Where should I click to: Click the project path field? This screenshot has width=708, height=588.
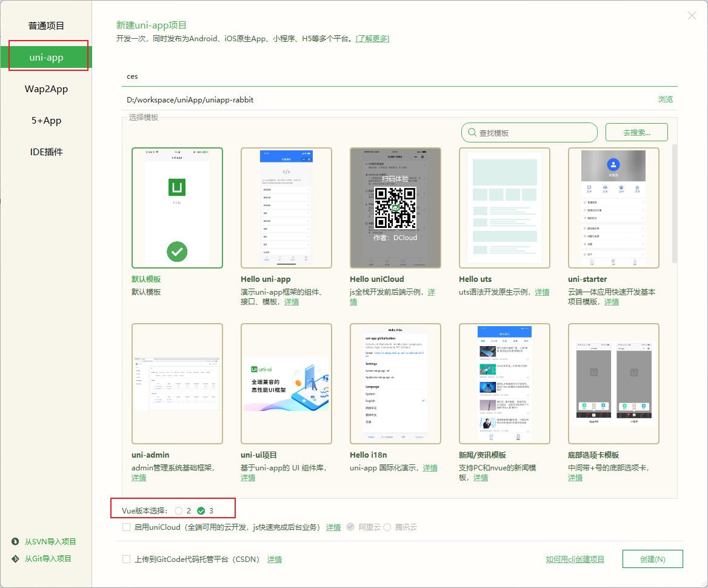(389, 100)
